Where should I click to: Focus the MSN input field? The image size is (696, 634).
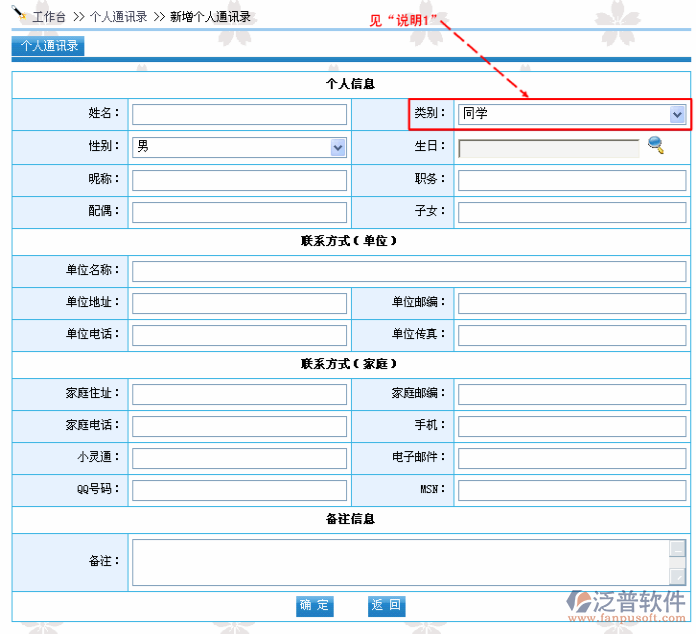tap(572, 490)
